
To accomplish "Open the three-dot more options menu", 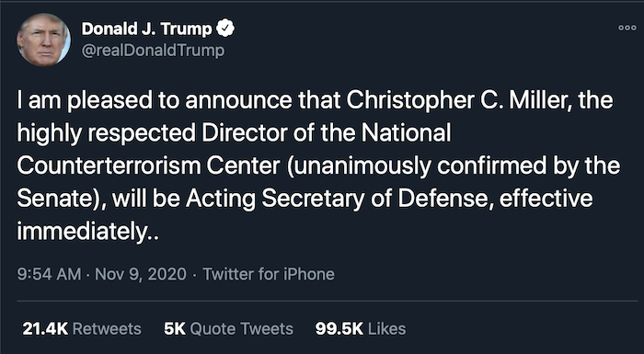I will pos(627,28).
